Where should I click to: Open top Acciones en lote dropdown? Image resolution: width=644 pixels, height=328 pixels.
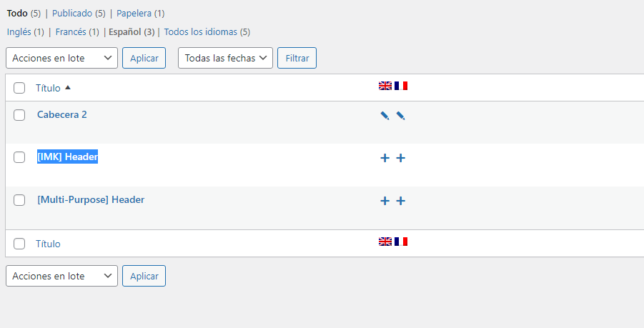point(61,58)
